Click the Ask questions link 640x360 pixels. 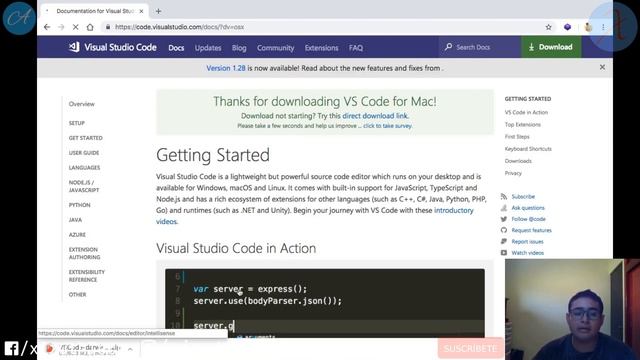coord(528,208)
